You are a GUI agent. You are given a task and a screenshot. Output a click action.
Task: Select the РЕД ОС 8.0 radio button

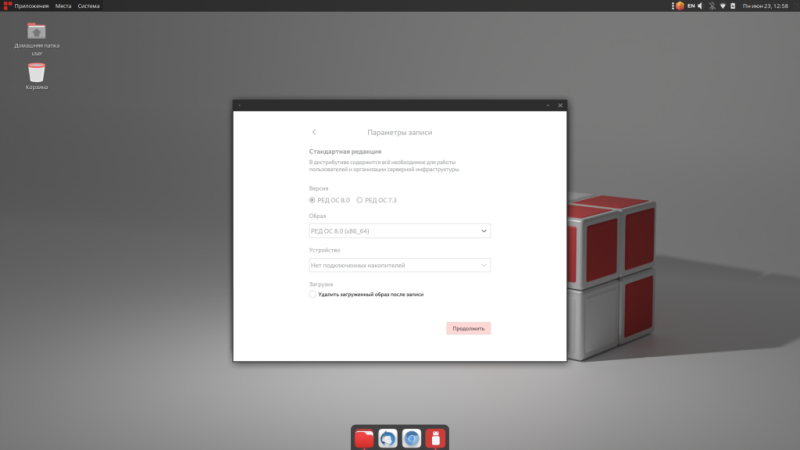[312, 200]
